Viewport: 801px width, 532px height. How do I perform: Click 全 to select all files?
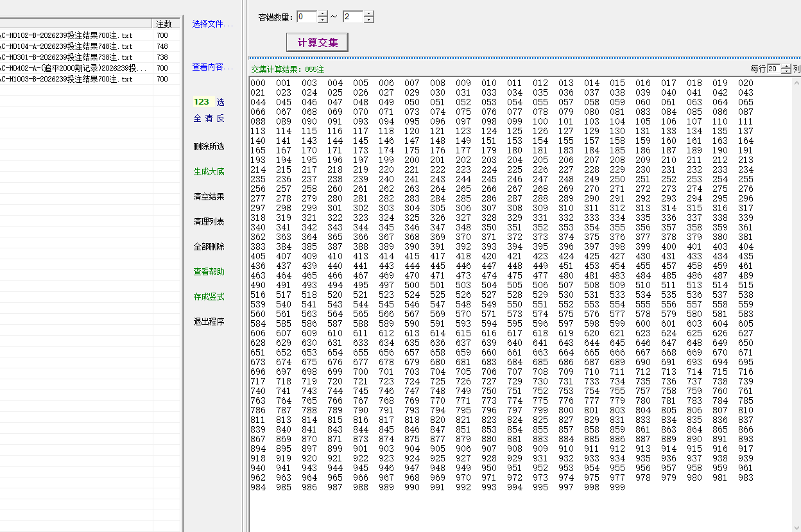click(x=198, y=119)
